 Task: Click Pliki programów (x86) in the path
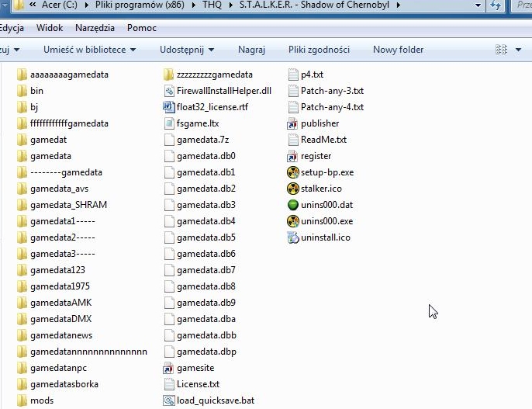coord(140,5)
